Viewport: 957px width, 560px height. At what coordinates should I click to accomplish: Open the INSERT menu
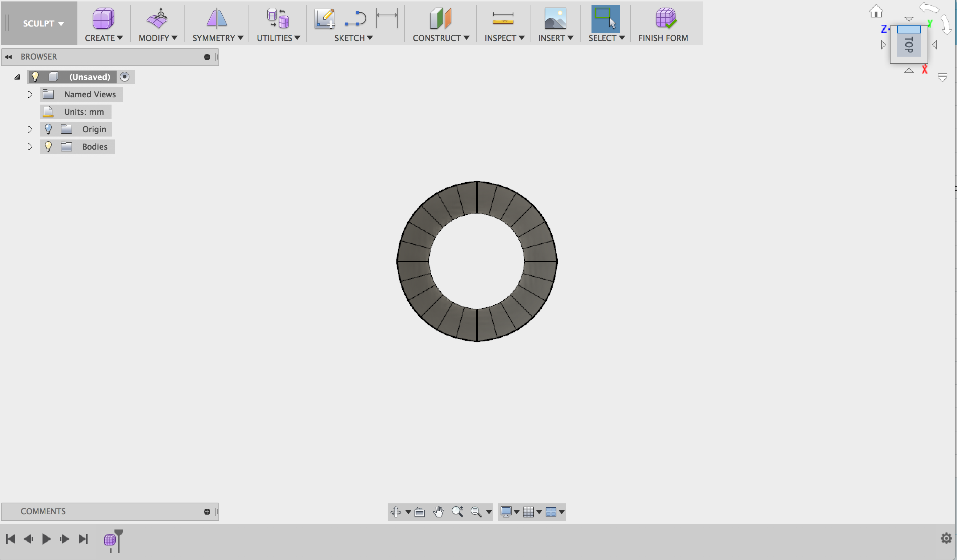[x=556, y=38]
